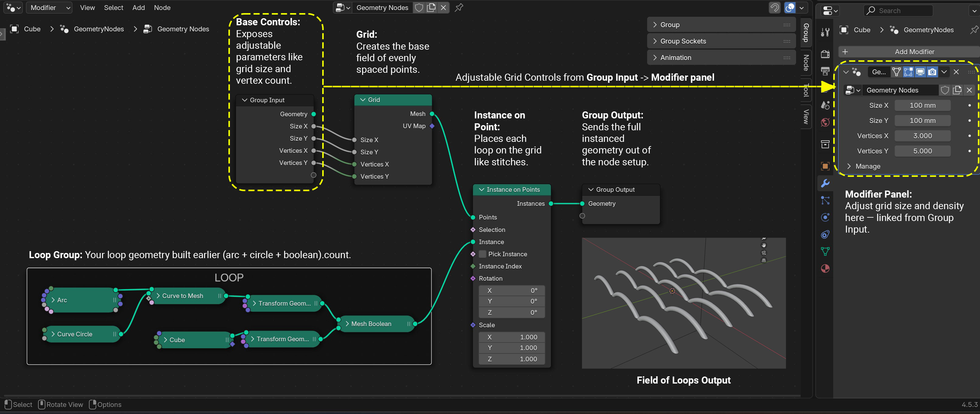Enable the Pick Instance checkbox
Screen dimensions: 980x414
click(482, 254)
